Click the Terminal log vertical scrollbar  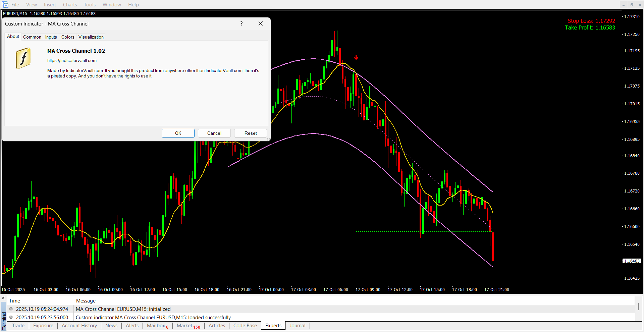(x=638, y=307)
